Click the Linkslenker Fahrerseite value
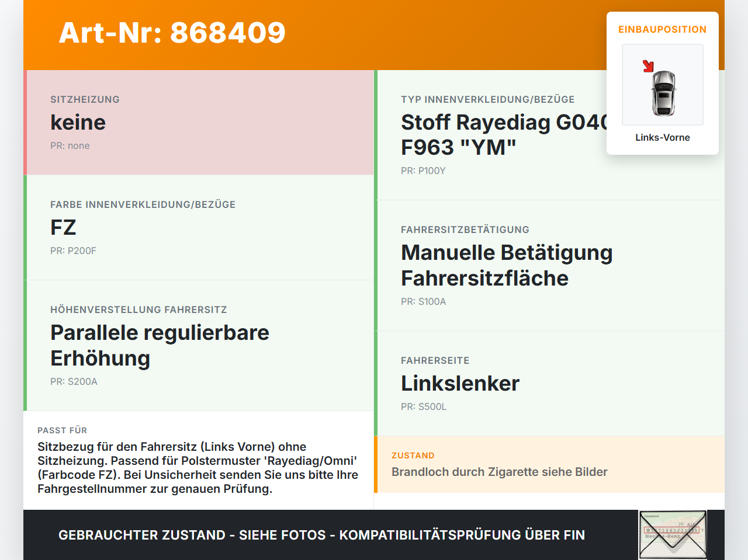Image resolution: width=748 pixels, height=560 pixels. coord(460,383)
